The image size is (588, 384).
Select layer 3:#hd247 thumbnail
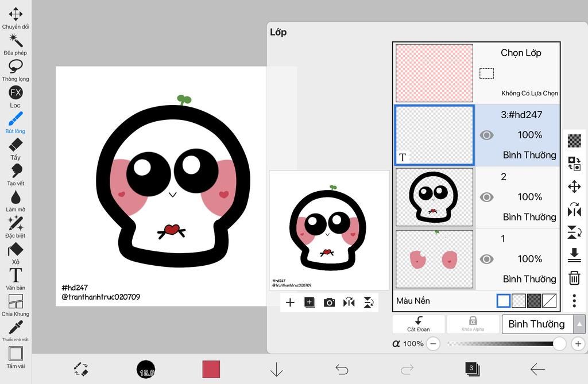coord(434,135)
